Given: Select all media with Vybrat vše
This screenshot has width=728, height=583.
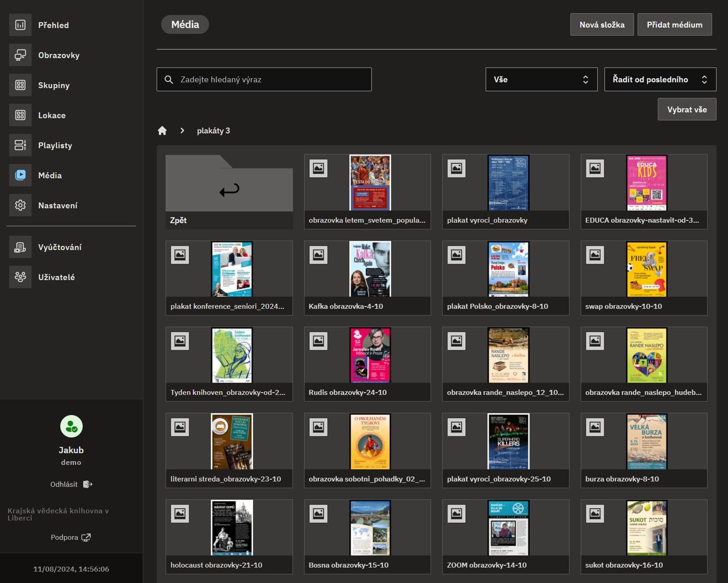Looking at the screenshot, I should tap(687, 109).
